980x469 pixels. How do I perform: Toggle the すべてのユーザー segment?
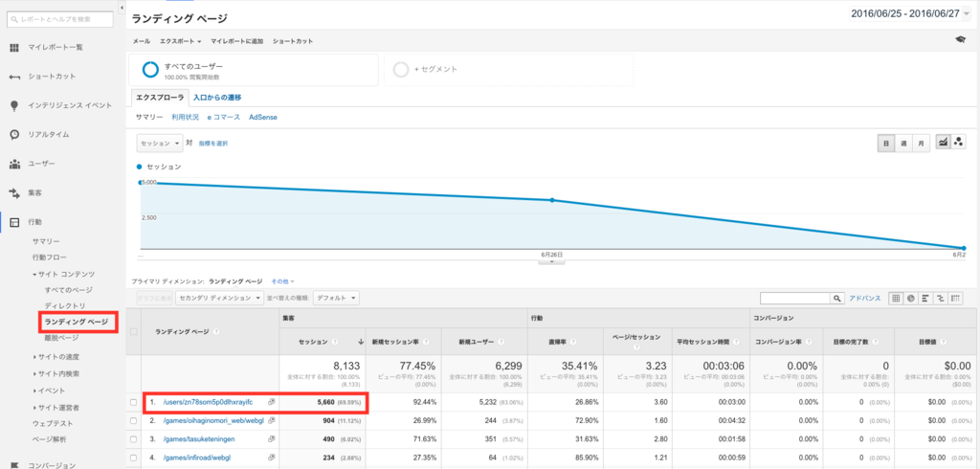click(253, 70)
